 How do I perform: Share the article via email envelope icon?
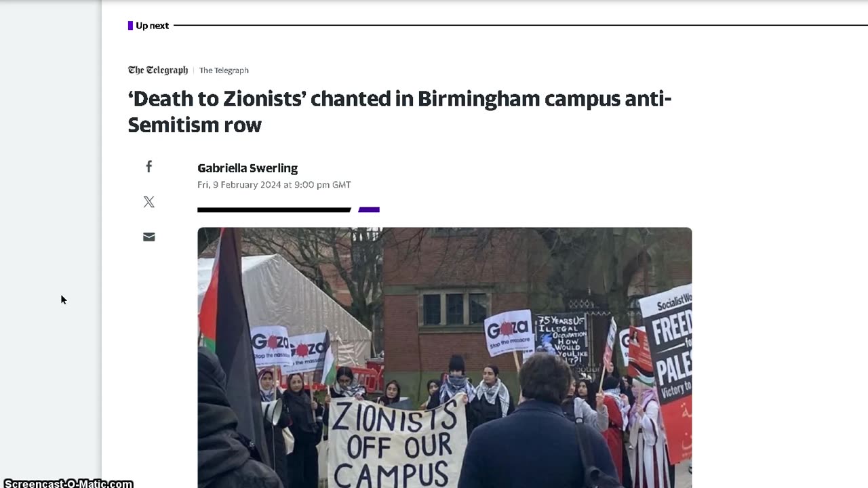click(149, 237)
